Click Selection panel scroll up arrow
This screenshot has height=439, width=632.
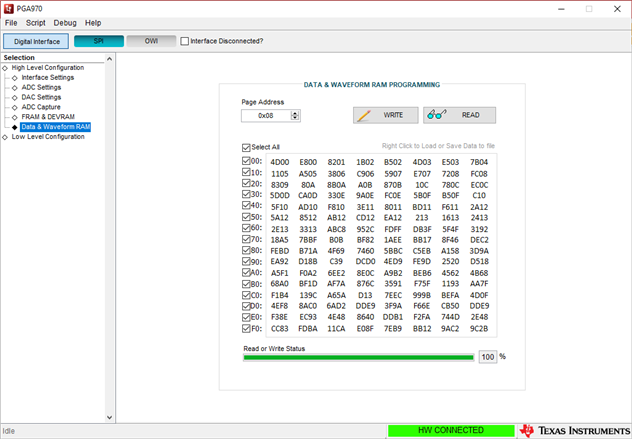click(x=109, y=59)
